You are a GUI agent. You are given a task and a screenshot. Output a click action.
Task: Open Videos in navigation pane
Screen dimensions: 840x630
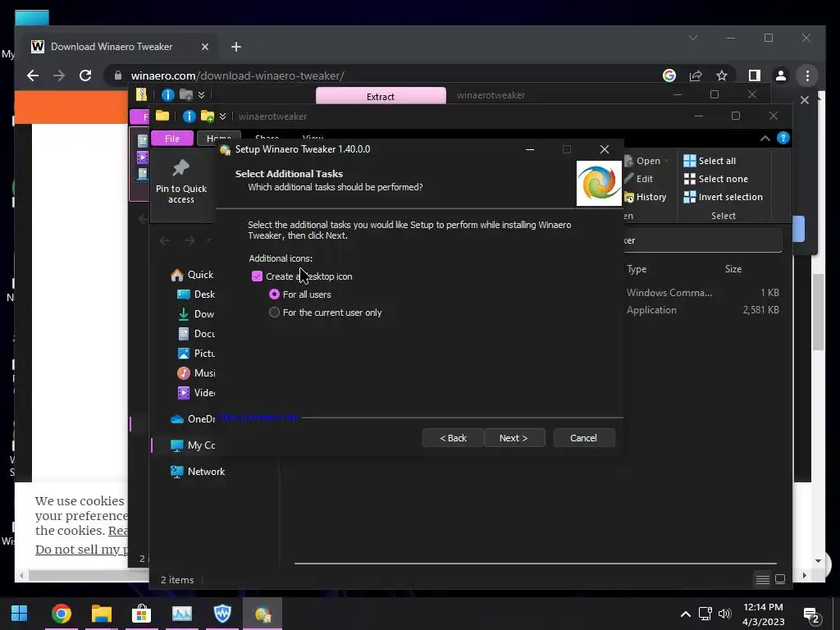pos(195,393)
